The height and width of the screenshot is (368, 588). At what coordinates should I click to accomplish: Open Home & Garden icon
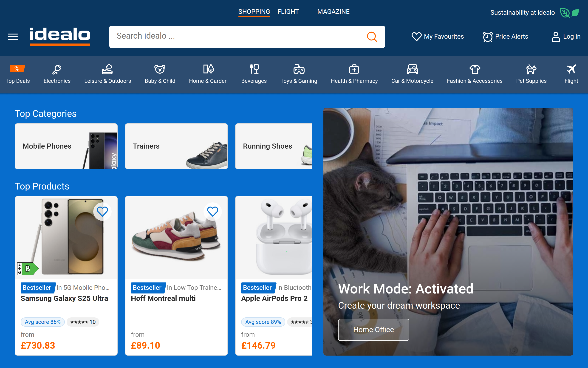208,69
